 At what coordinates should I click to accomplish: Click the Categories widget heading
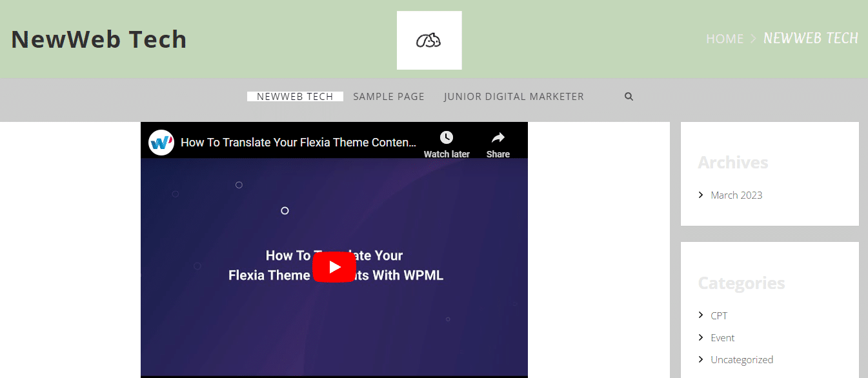pyautogui.click(x=742, y=283)
